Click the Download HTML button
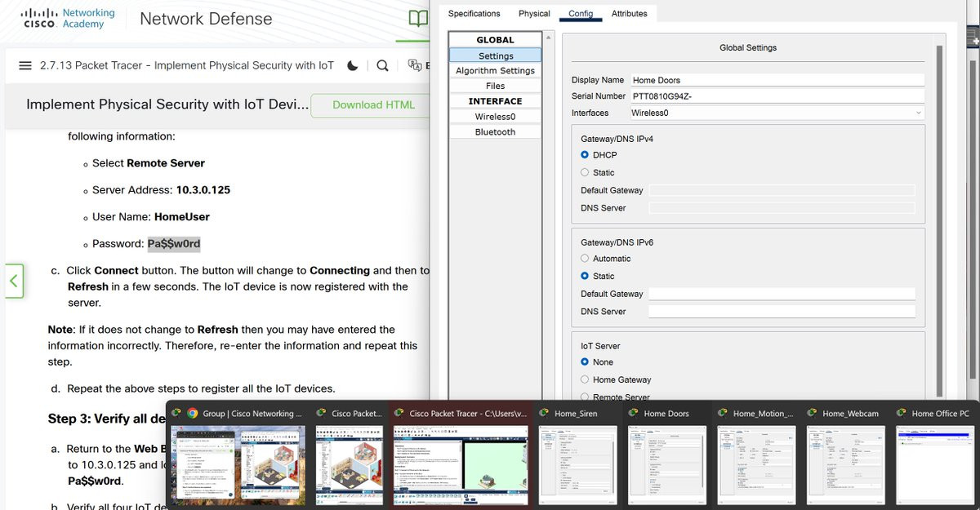This screenshot has height=510, width=980. (373, 104)
